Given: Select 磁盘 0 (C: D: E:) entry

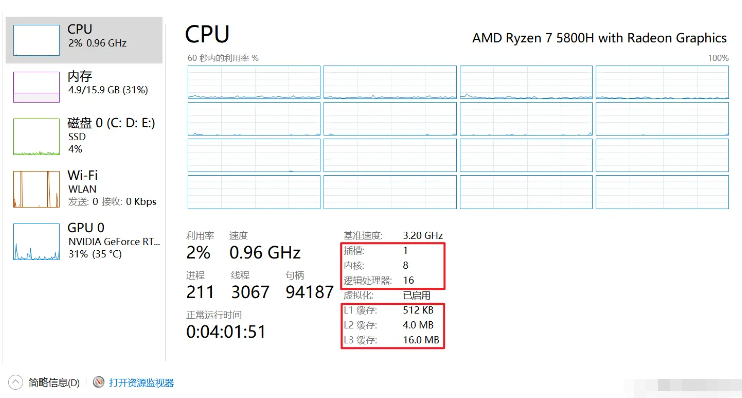Looking at the screenshot, I should pyautogui.click(x=84, y=136).
